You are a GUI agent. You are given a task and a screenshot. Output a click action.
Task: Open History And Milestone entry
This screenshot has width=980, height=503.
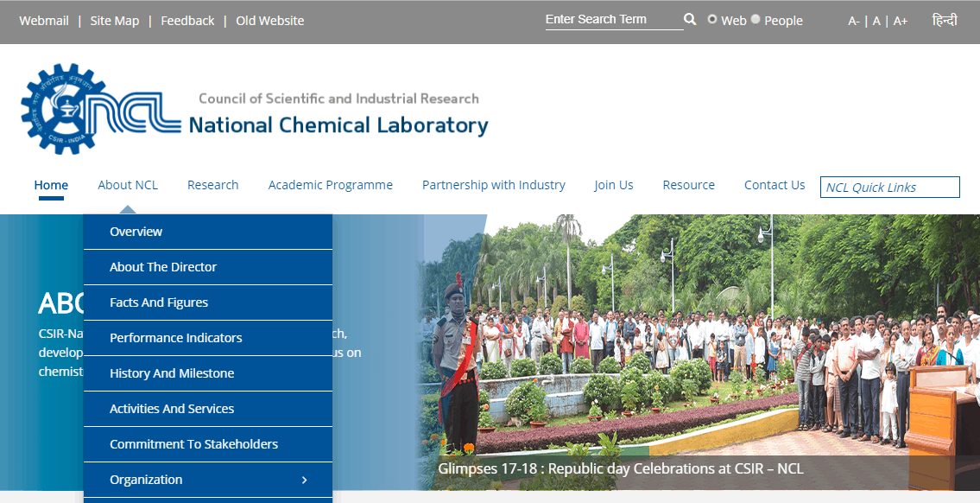coord(172,373)
